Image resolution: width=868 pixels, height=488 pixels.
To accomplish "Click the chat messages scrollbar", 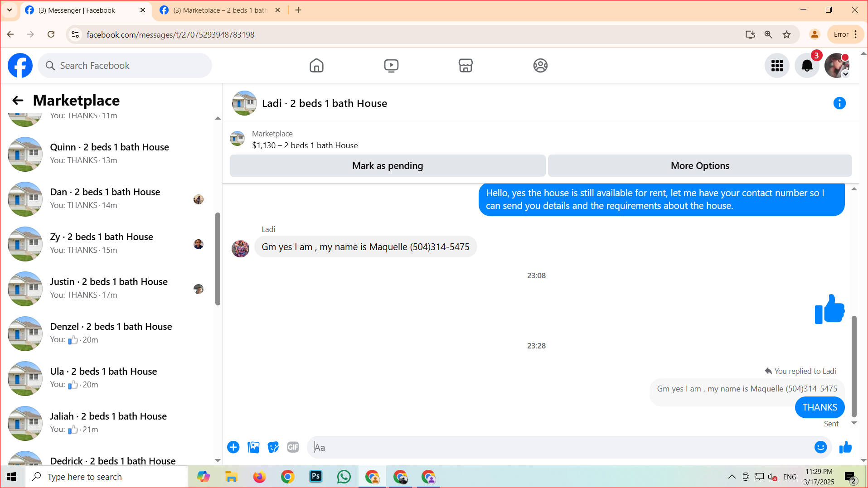I will click(x=854, y=366).
